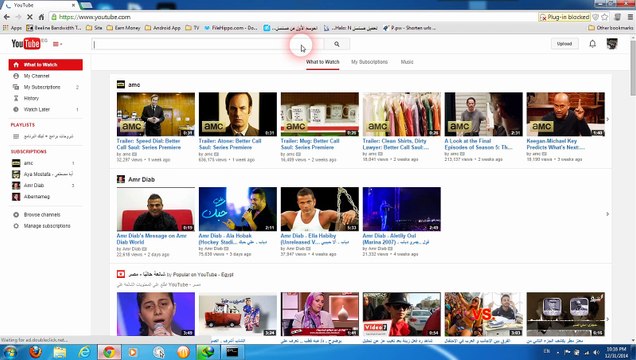The image size is (636, 360).
Task: Open Firefox from the taskbar
Action: point(36,352)
